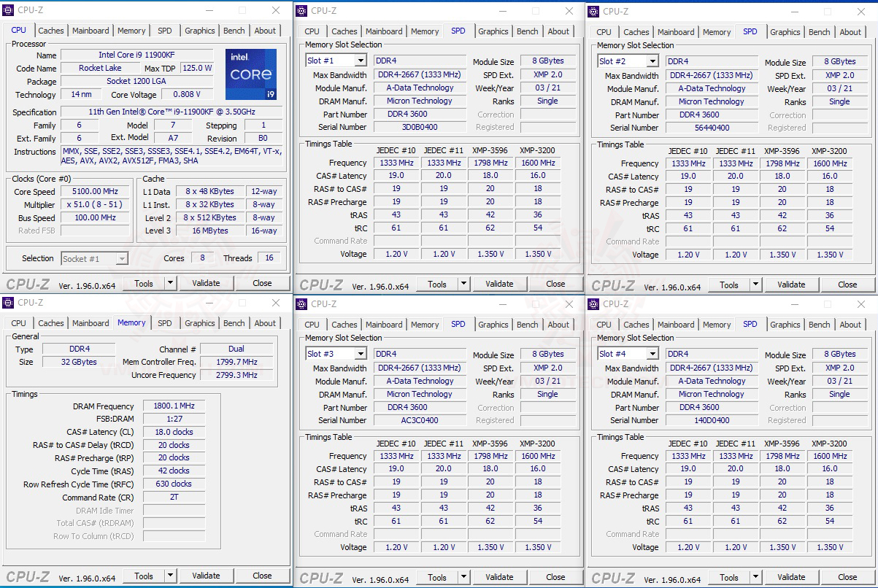Click the CPU-Z title bar icon in the processor window

coord(9,10)
